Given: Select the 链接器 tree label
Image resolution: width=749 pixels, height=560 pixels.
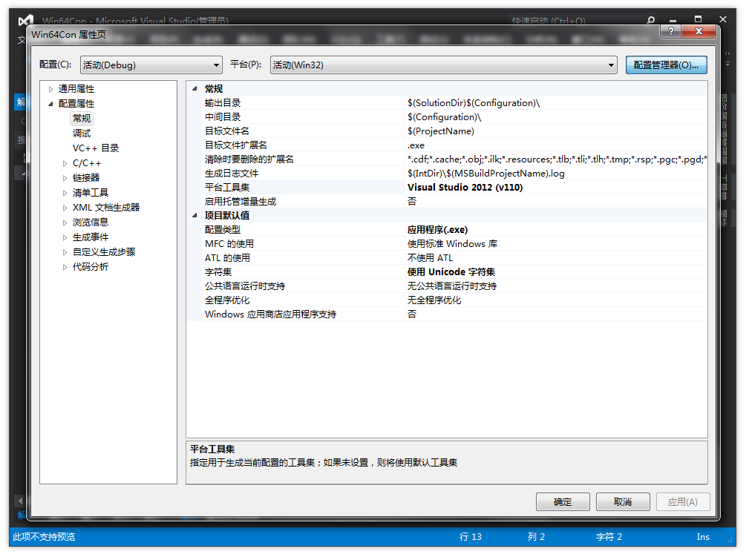Looking at the screenshot, I should click(x=86, y=178).
